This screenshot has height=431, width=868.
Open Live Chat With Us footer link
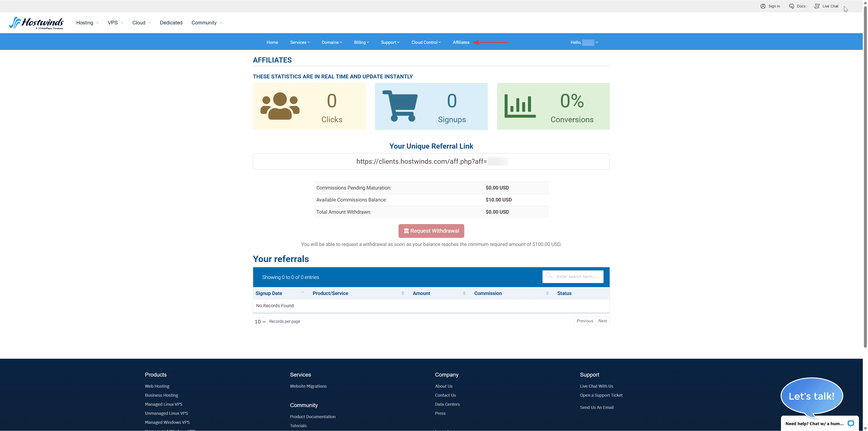[597, 386]
